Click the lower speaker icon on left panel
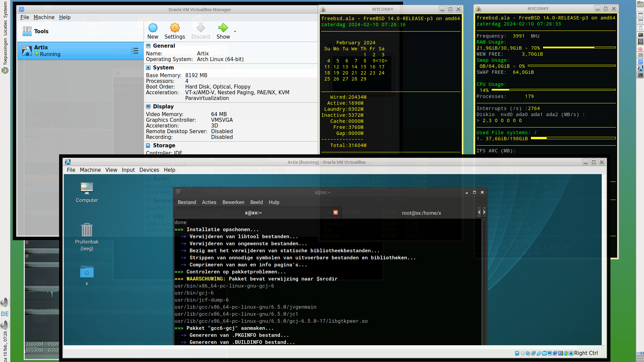This screenshot has width=644, height=362. coord(5,325)
